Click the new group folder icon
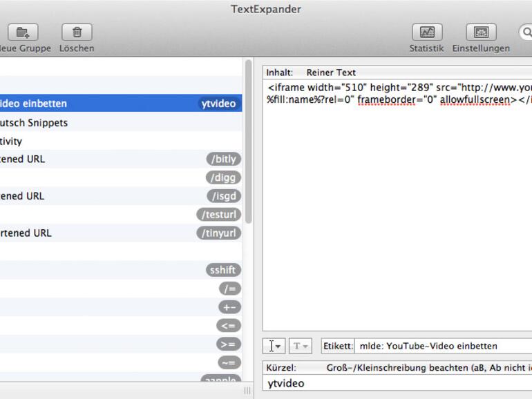532x399 pixels. pyautogui.click(x=23, y=32)
